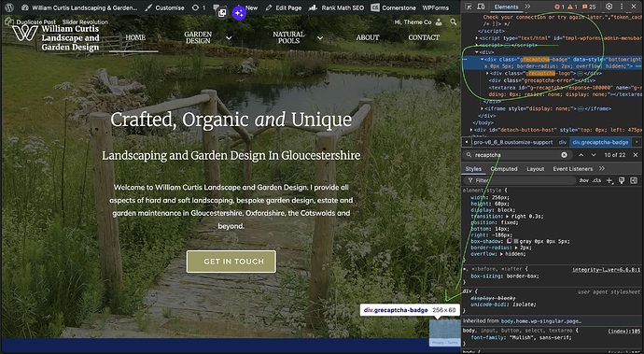The image size is (644, 354).
Task: Expand the Garden Design menu chevron
Action: coord(229,37)
